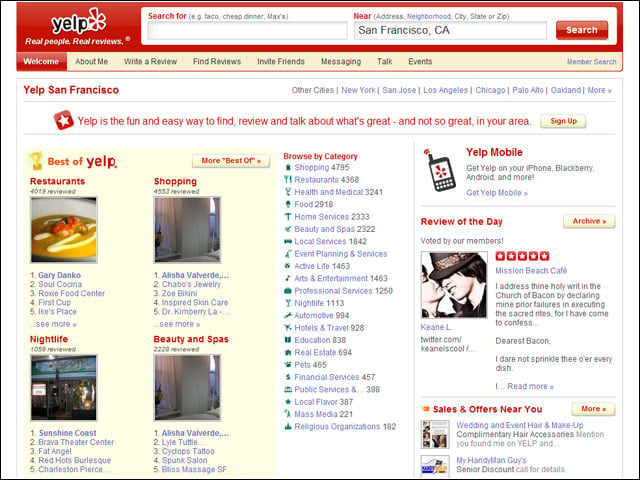The width and height of the screenshot is (640, 480).
Task: Click the Local Services truck icon
Action: [288, 241]
